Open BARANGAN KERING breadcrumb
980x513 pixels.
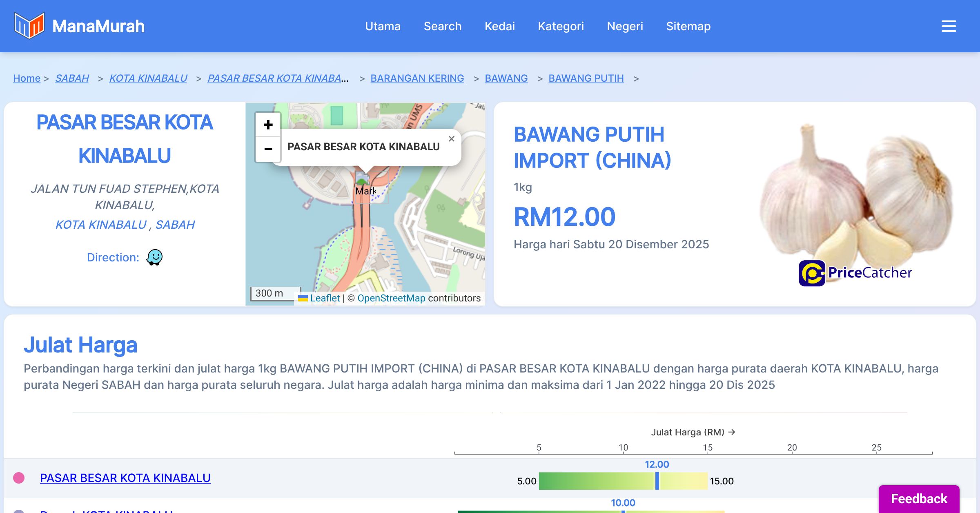pos(417,78)
